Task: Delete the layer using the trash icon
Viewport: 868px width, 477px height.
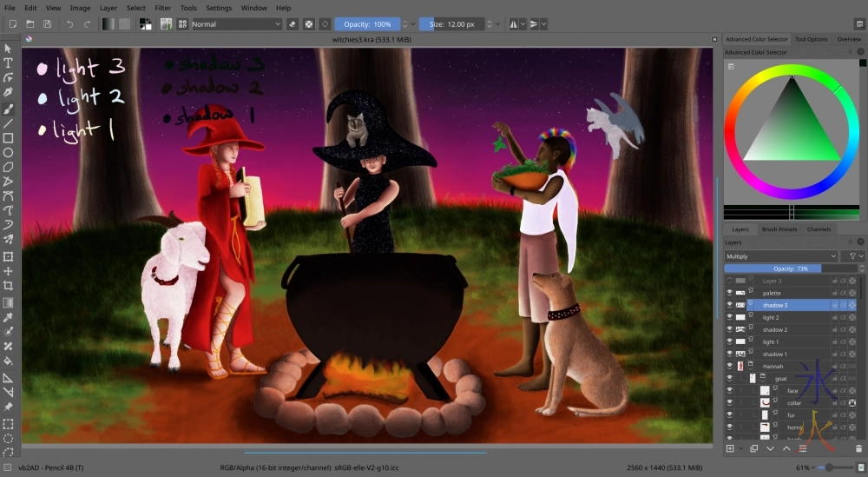Action: (858, 448)
